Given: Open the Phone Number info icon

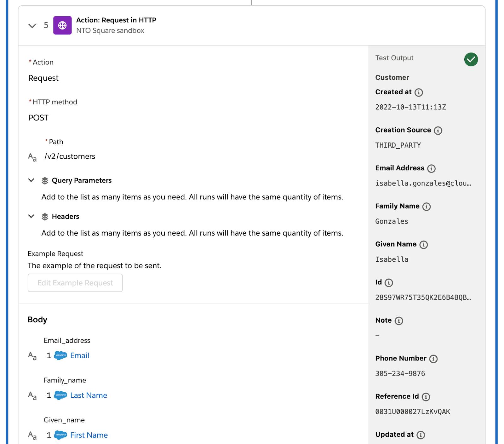Looking at the screenshot, I should (x=433, y=359).
